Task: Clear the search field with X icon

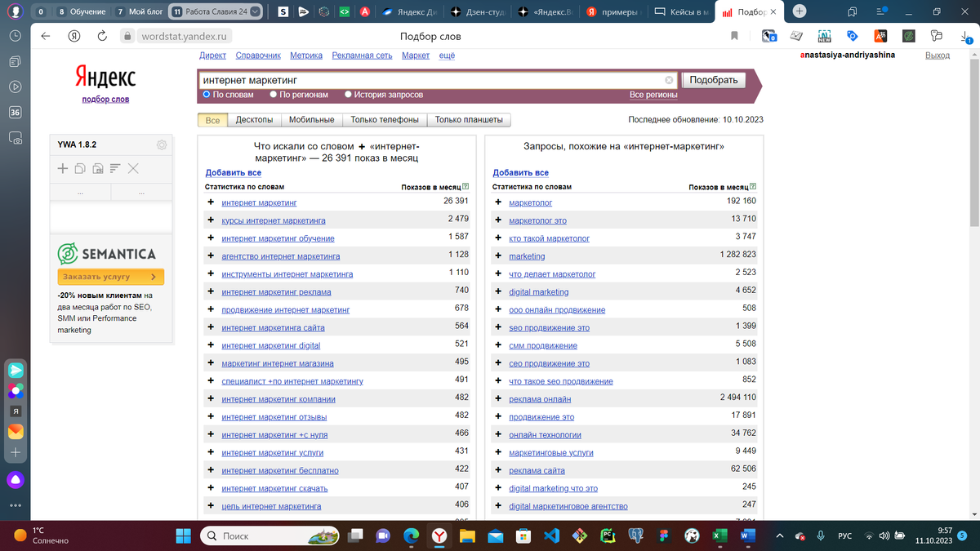Action: 669,81
